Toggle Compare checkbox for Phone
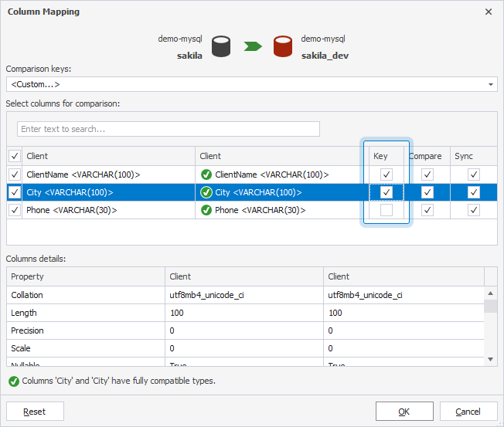 point(427,210)
